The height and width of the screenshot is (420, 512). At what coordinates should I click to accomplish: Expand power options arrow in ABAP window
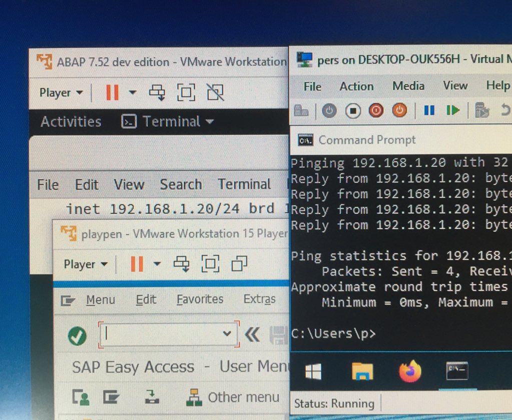coord(132,92)
